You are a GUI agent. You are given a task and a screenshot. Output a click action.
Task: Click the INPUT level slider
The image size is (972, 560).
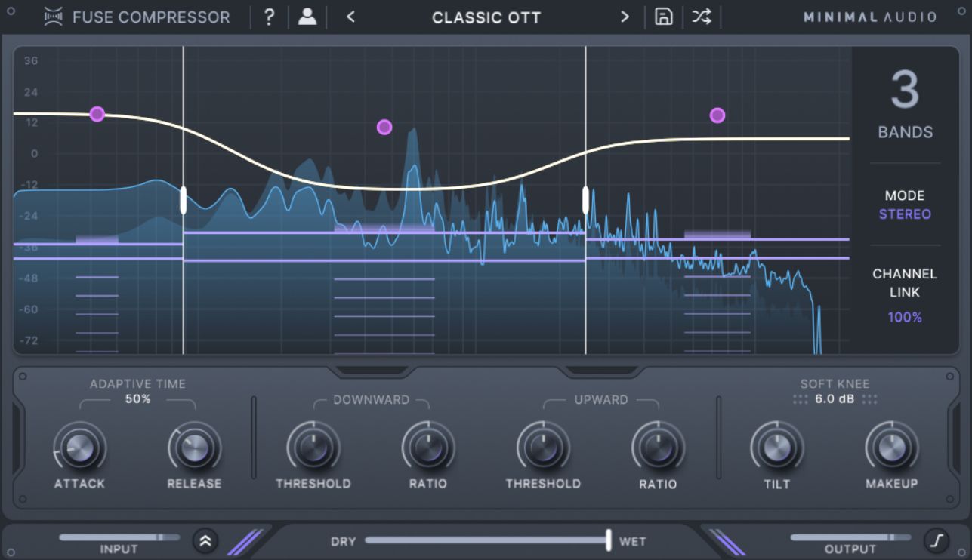(119, 537)
